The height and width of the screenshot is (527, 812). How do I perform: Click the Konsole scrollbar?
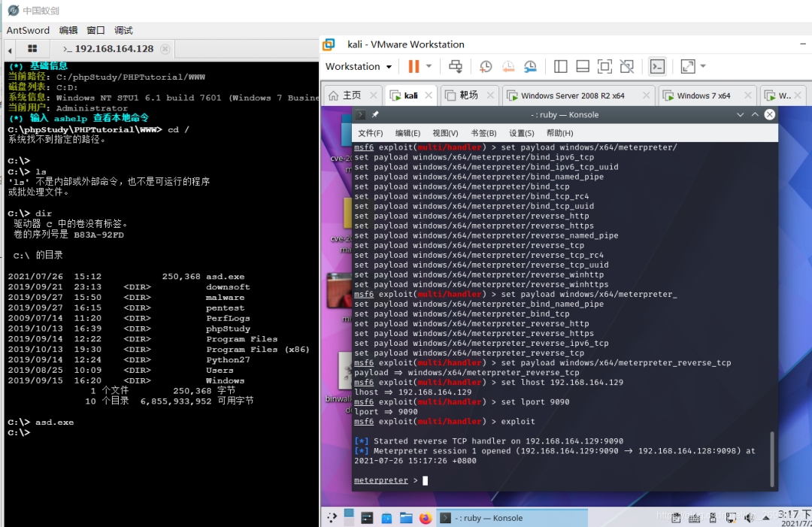[x=773, y=459]
